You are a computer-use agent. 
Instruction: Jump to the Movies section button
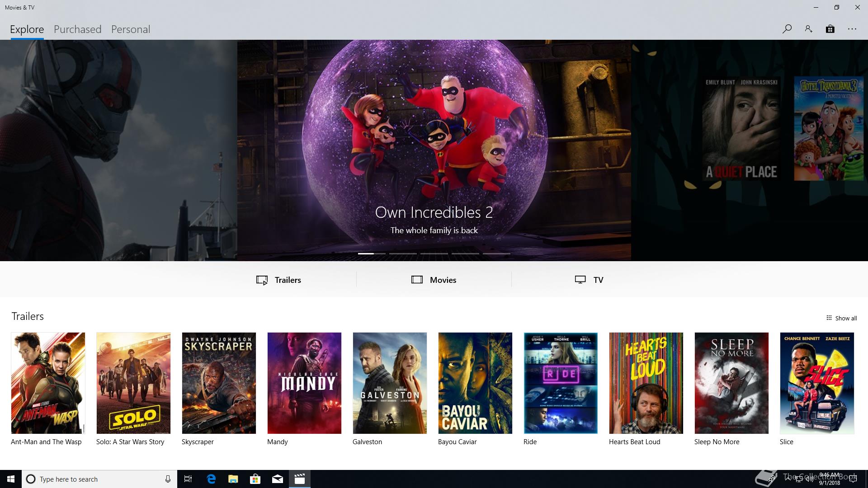(x=434, y=280)
